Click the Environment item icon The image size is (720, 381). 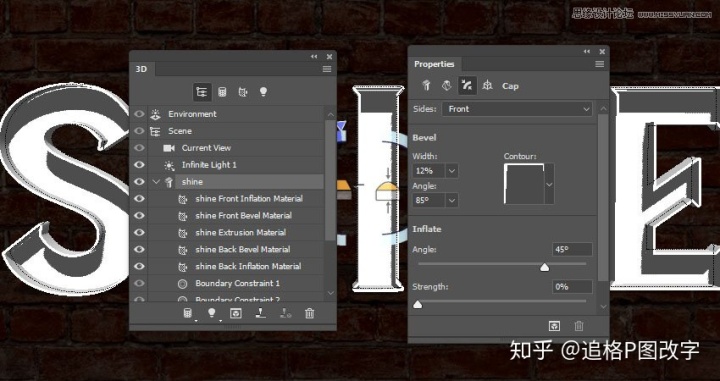point(156,114)
